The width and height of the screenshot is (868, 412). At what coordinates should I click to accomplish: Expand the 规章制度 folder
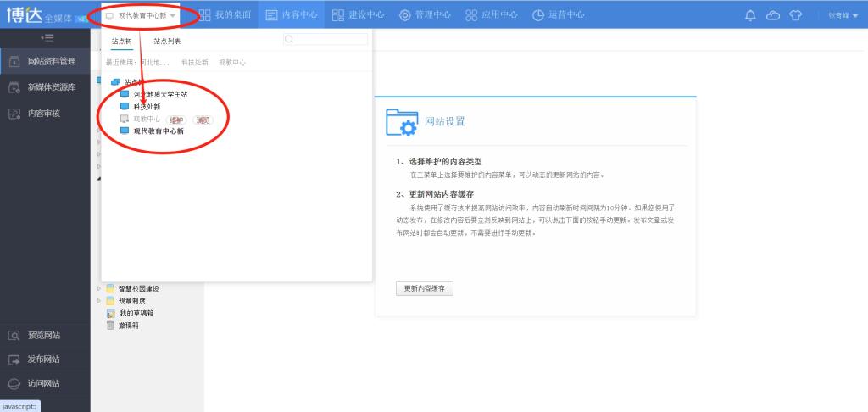click(x=100, y=300)
